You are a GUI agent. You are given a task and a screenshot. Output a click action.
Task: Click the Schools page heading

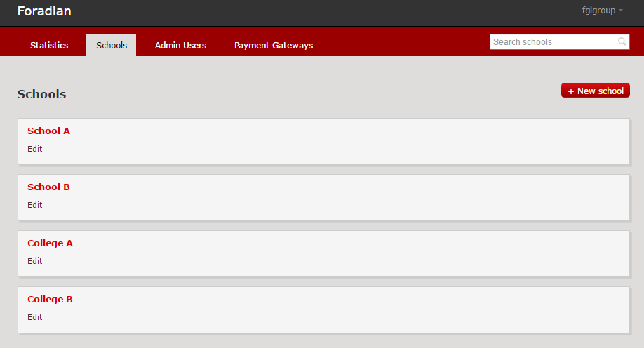click(x=41, y=94)
